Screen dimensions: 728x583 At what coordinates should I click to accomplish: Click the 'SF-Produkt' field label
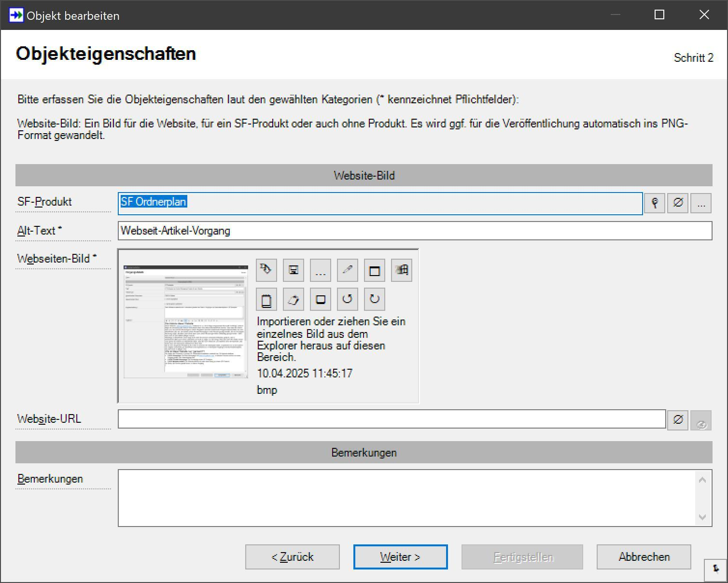[44, 202]
